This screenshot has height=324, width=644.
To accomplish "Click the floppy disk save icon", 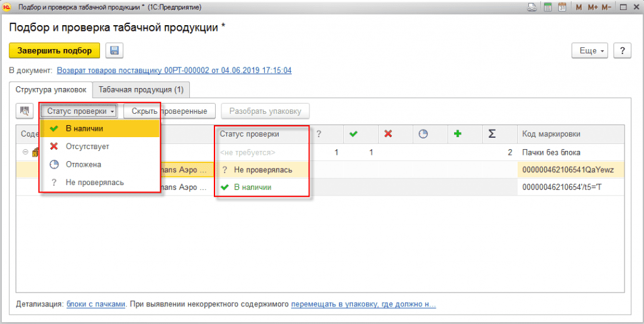I will click(x=114, y=51).
